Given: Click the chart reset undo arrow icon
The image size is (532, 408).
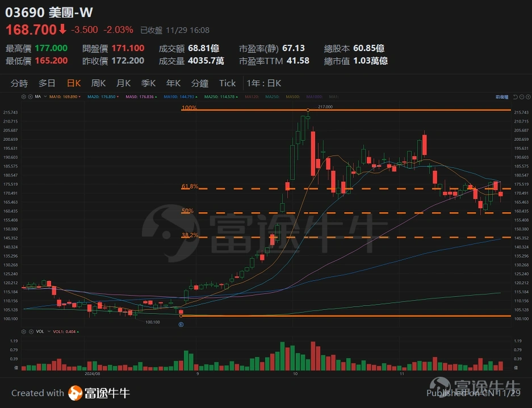Looking at the screenshot, I should pos(515,97).
